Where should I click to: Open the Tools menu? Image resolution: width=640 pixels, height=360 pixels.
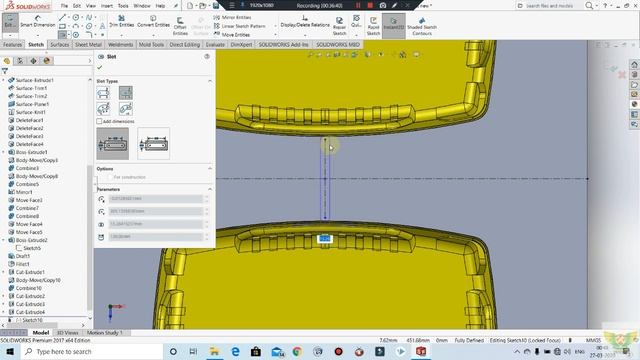[x=123, y=6]
